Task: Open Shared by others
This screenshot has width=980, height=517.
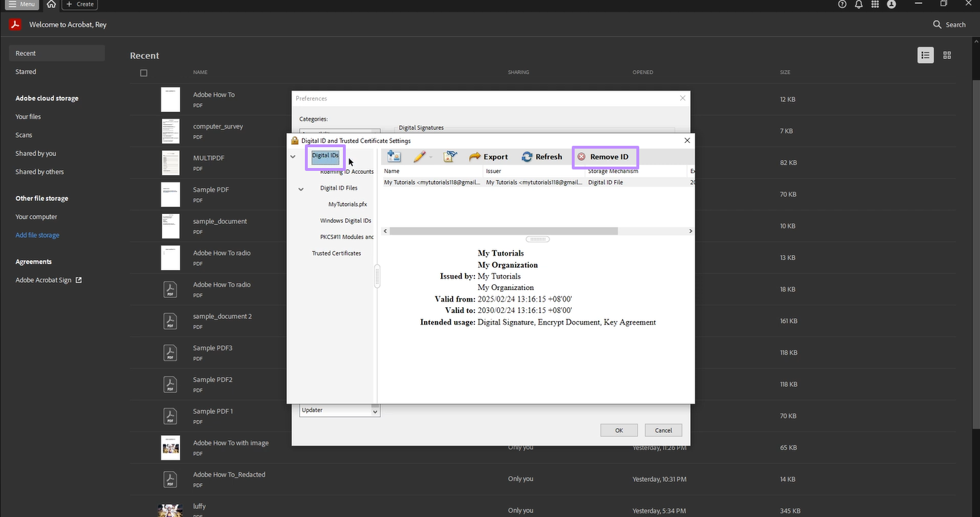Action: (39, 172)
